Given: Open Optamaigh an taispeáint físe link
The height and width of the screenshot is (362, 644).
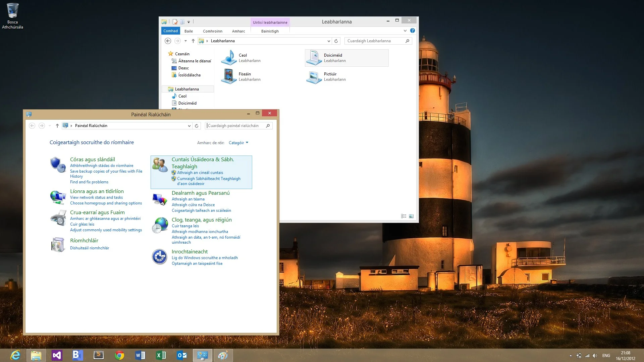Looking at the screenshot, I should click(x=197, y=263).
